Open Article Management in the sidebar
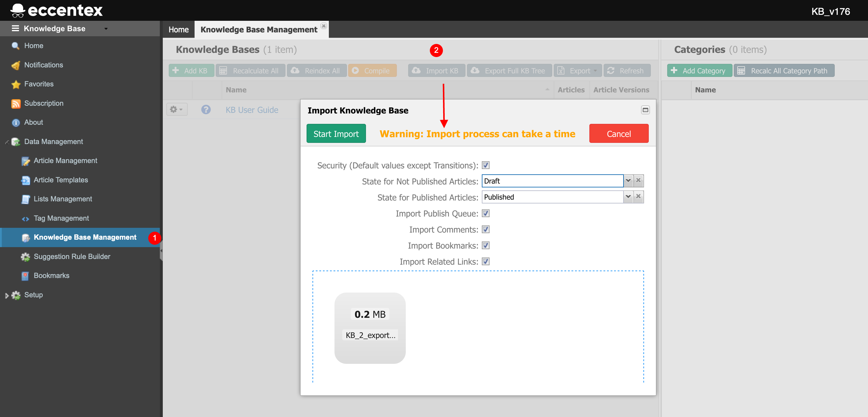This screenshot has height=417, width=868. tap(65, 161)
